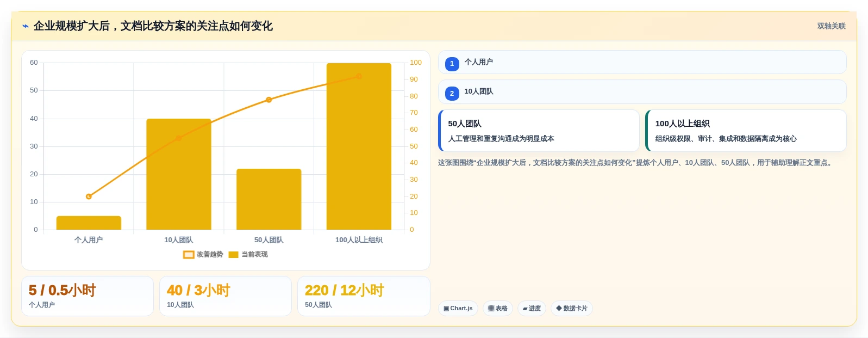Image resolution: width=868 pixels, height=338 pixels.
Task: Click the x-axis label 100人以上组织
Action: (359, 240)
